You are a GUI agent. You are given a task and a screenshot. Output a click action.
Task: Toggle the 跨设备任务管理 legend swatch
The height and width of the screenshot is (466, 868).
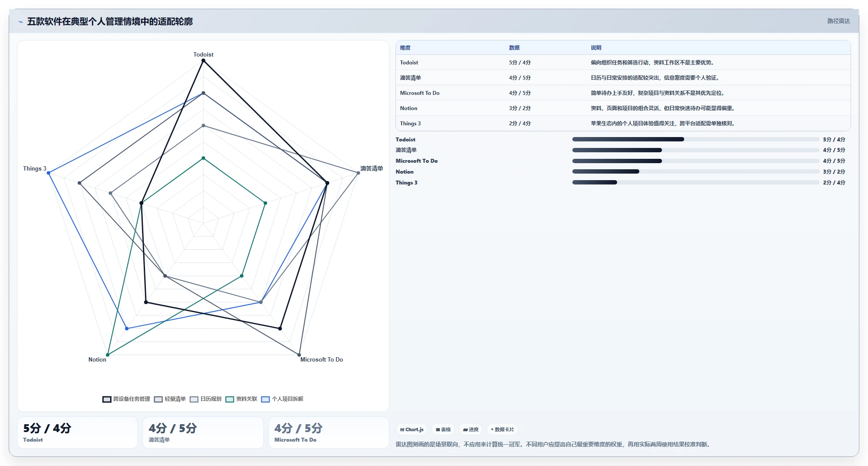click(x=107, y=399)
